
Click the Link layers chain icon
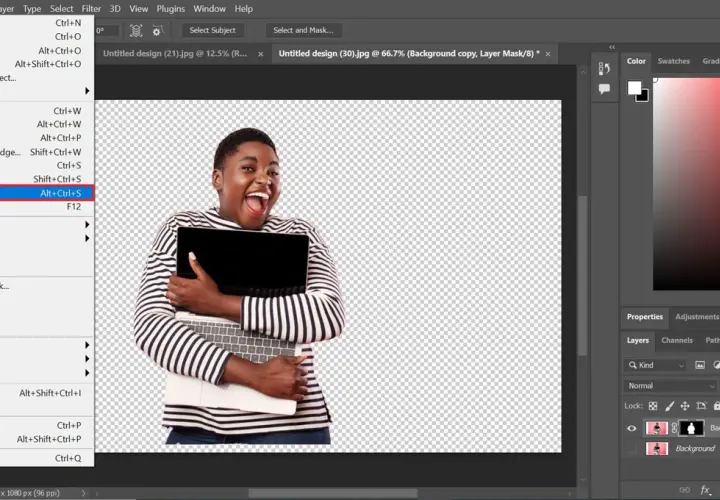pos(684,490)
